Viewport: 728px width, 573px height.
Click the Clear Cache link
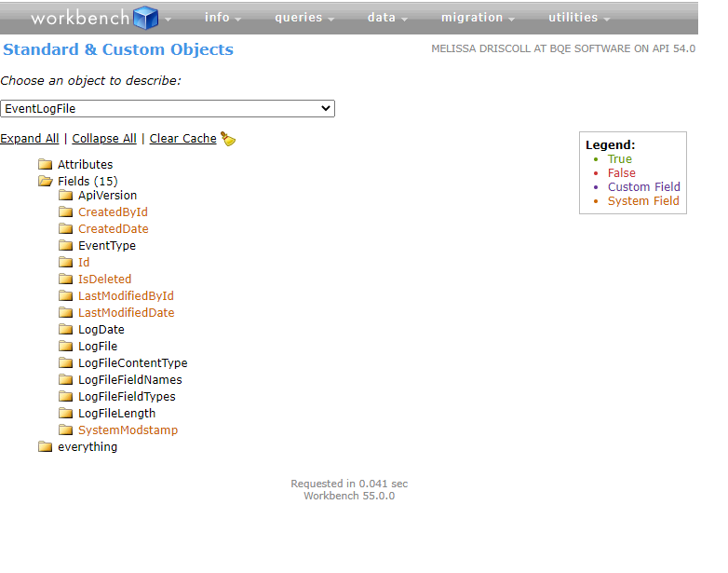[x=182, y=139]
